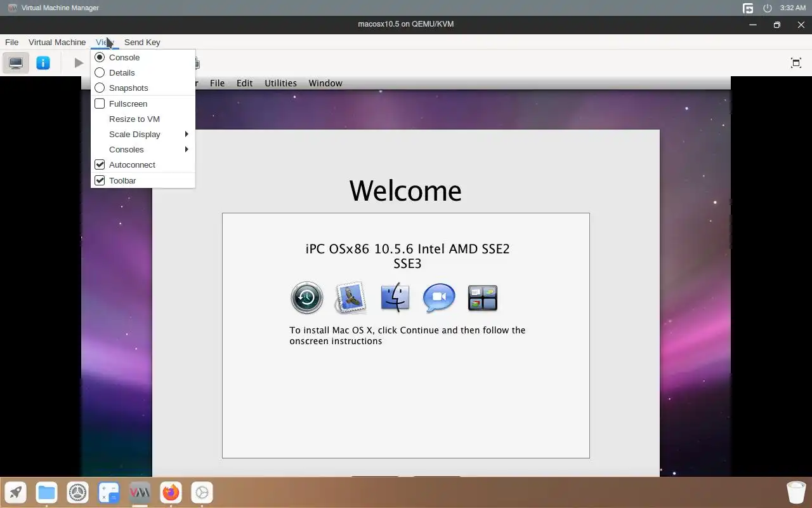
Task: Open the file manager folder in dock
Action: coord(46,492)
